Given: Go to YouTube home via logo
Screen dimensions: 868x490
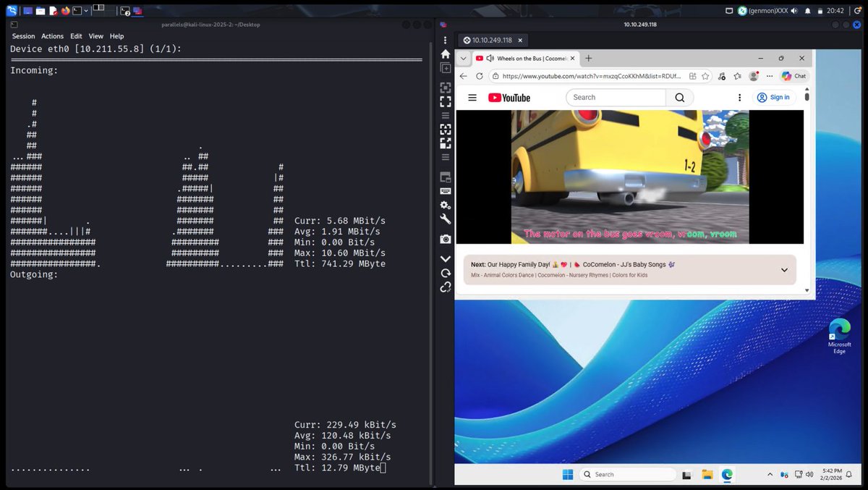Looking at the screenshot, I should coord(509,98).
